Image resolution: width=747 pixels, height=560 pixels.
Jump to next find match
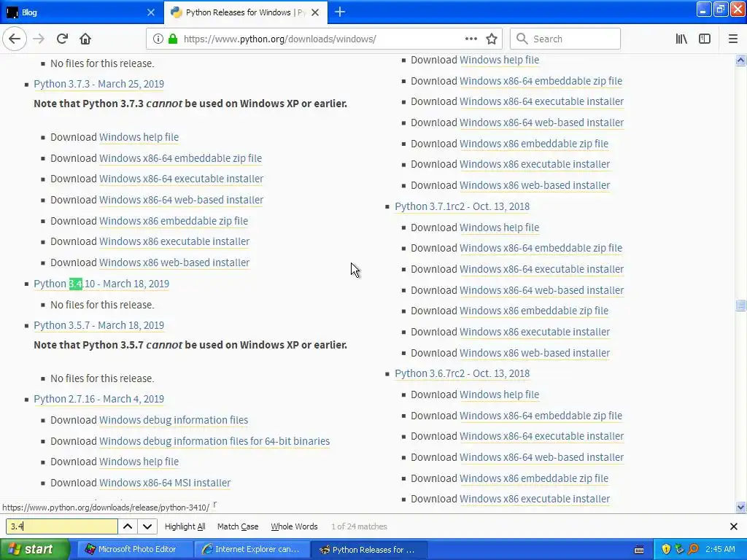click(x=147, y=526)
